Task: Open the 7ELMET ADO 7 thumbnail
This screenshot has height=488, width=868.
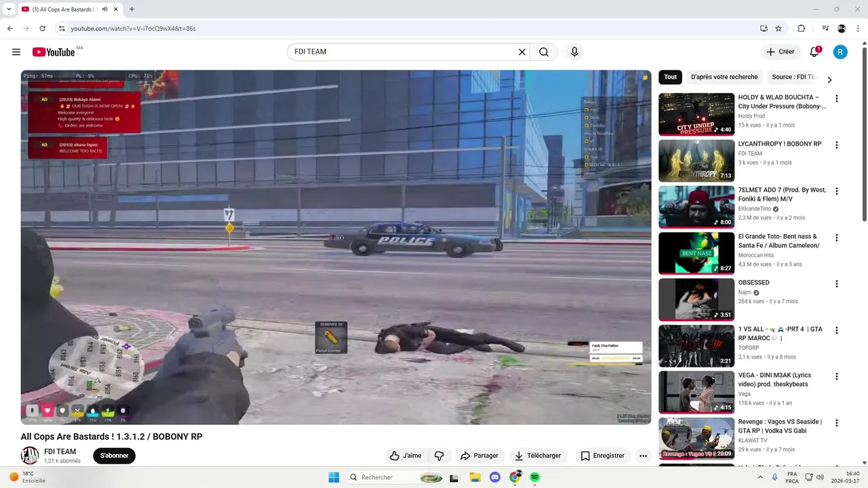Action: coord(696,207)
